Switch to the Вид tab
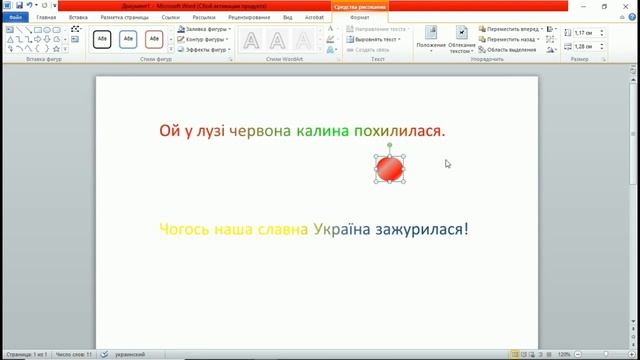The width and height of the screenshot is (640, 360). pos(287,18)
